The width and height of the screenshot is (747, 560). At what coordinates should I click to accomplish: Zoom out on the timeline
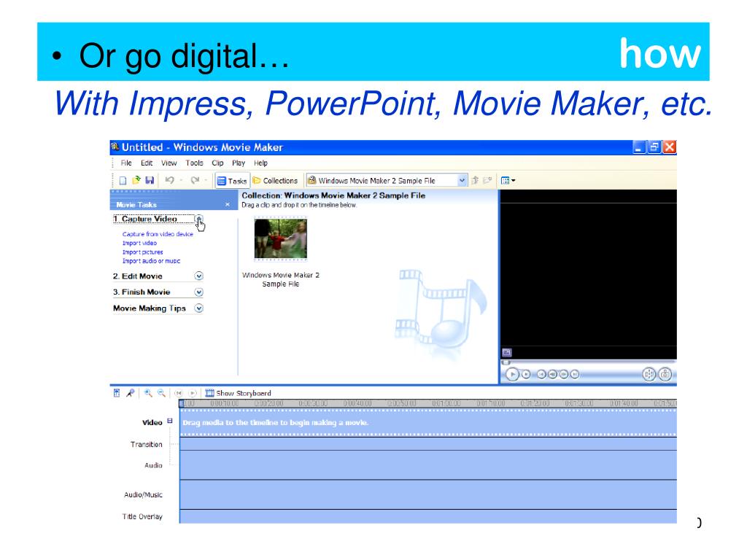point(161,393)
